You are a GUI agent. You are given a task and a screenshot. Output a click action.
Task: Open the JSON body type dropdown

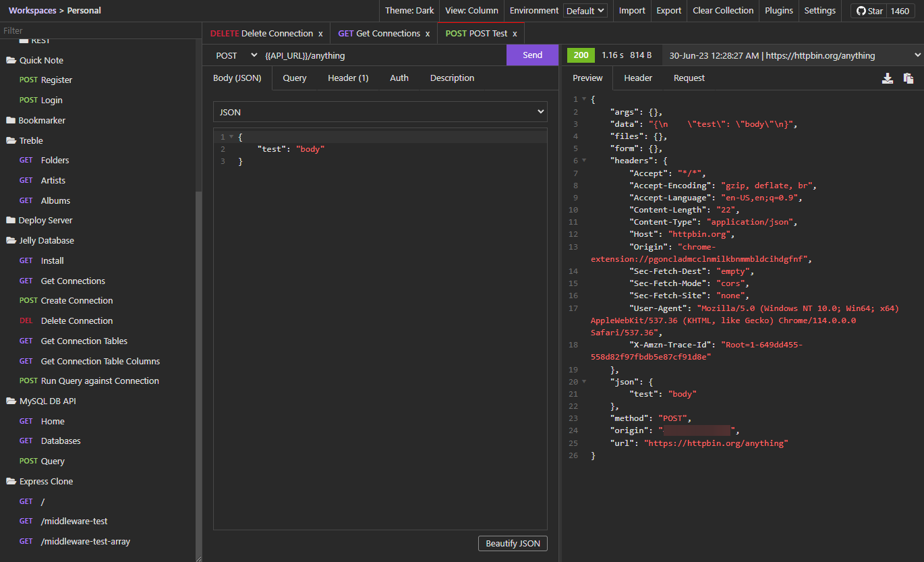tap(380, 112)
